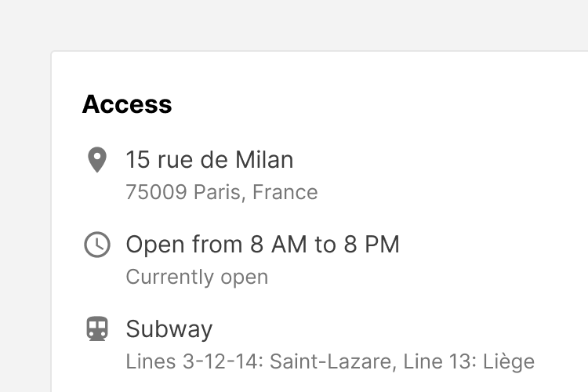Click the Access section heading
The image size is (588, 392).
[127, 104]
